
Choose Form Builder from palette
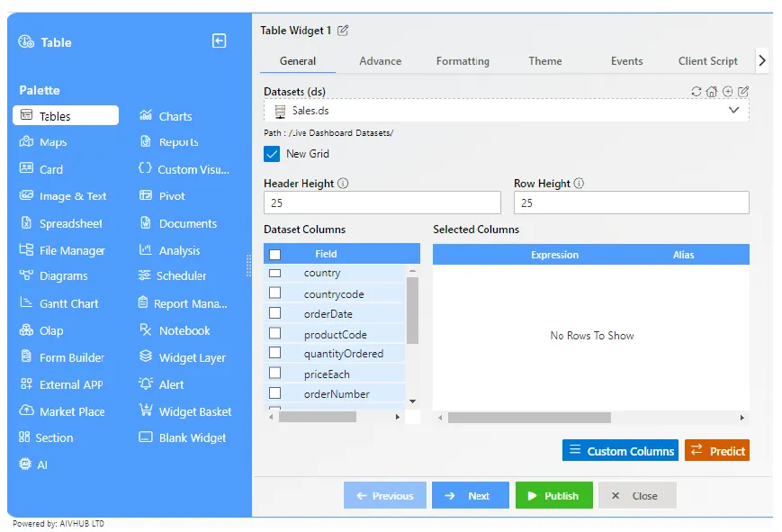click(62, 357)
